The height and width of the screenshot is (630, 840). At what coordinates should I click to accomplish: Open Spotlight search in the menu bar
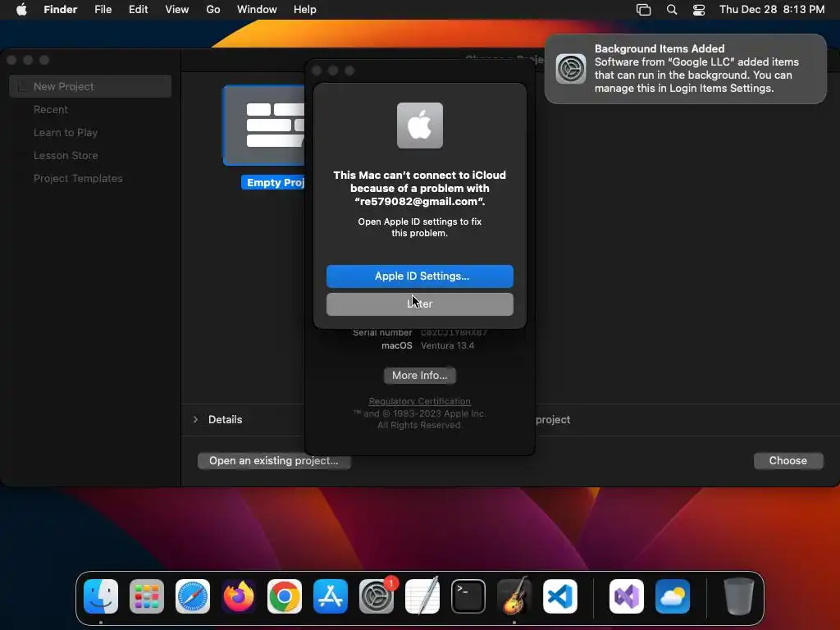click(671, 10)
